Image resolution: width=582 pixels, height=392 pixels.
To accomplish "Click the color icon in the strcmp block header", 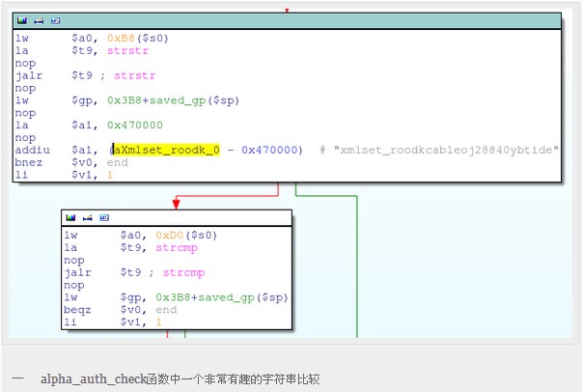I will click(x=70, y=218).
